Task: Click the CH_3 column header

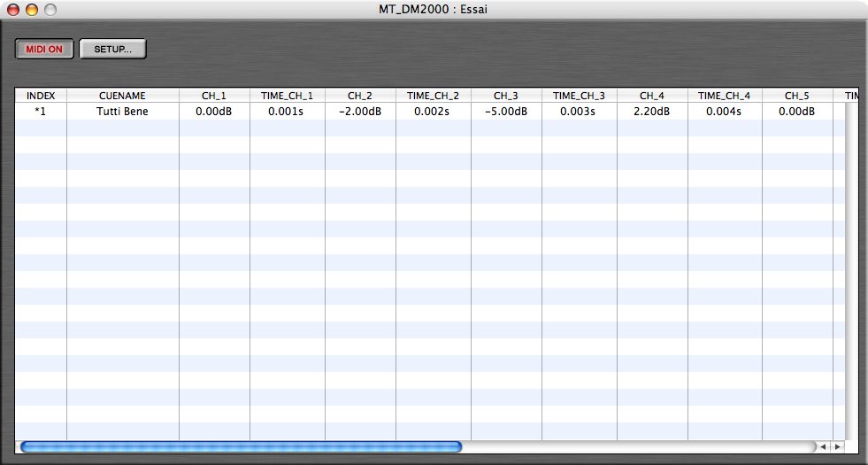Action: point(506,96)
